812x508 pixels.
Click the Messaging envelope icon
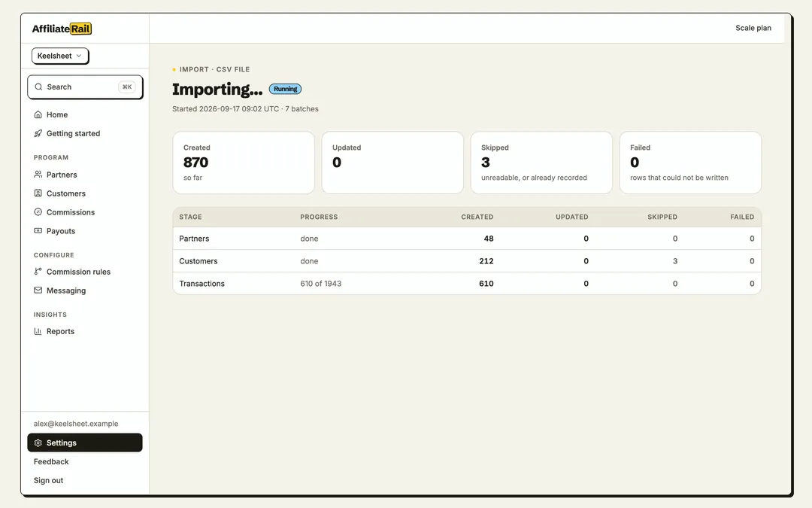pyautogui.click(x=38, y=291)
